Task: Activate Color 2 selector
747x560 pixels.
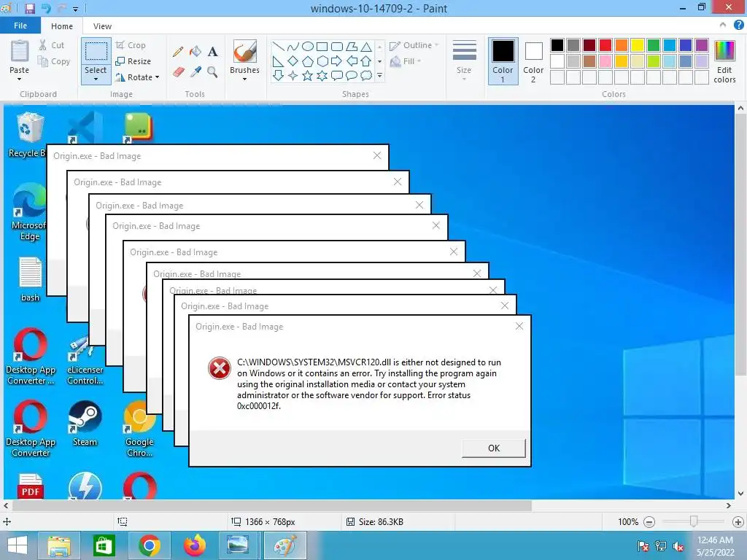Action: pyautogui.click(x=533, y=61)
